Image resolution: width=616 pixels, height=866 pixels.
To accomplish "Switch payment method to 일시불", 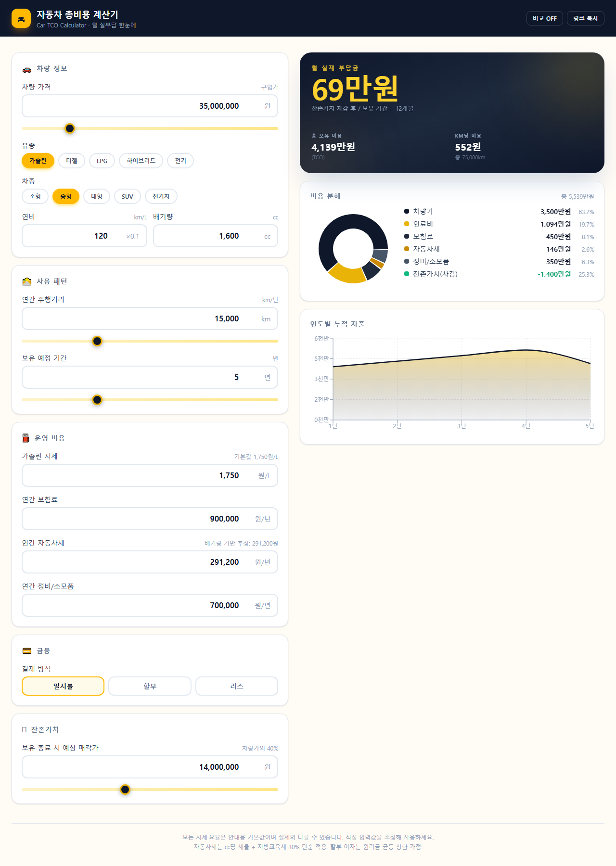I will (x=63, y=686).
